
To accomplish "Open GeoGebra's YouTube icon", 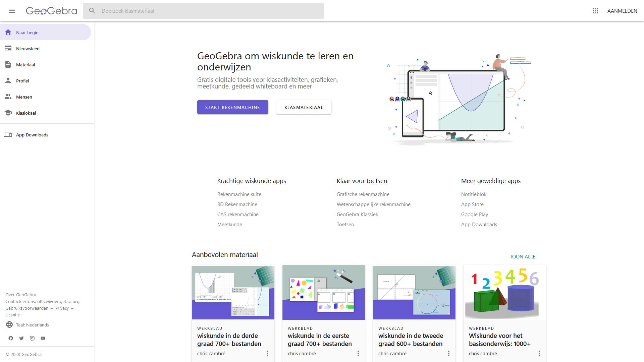I will pyautogui.click(x=43, y=338).
